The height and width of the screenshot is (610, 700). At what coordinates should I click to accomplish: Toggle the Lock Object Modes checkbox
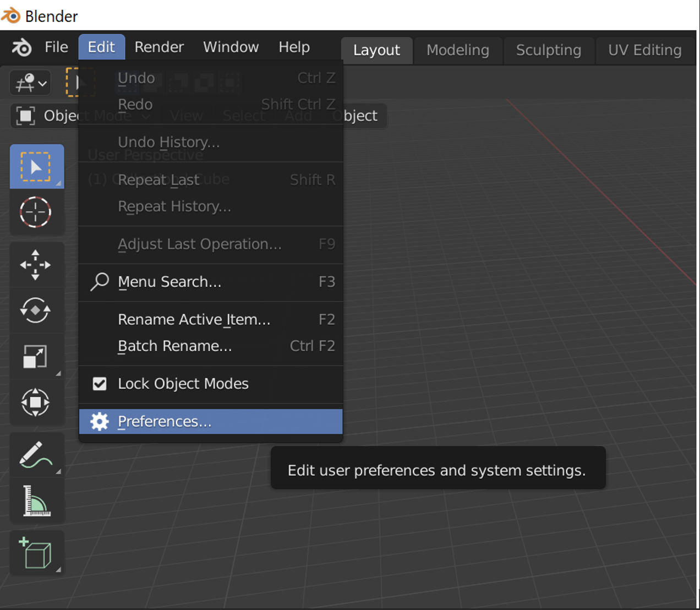pyautogui.click(x=100, y=384)
